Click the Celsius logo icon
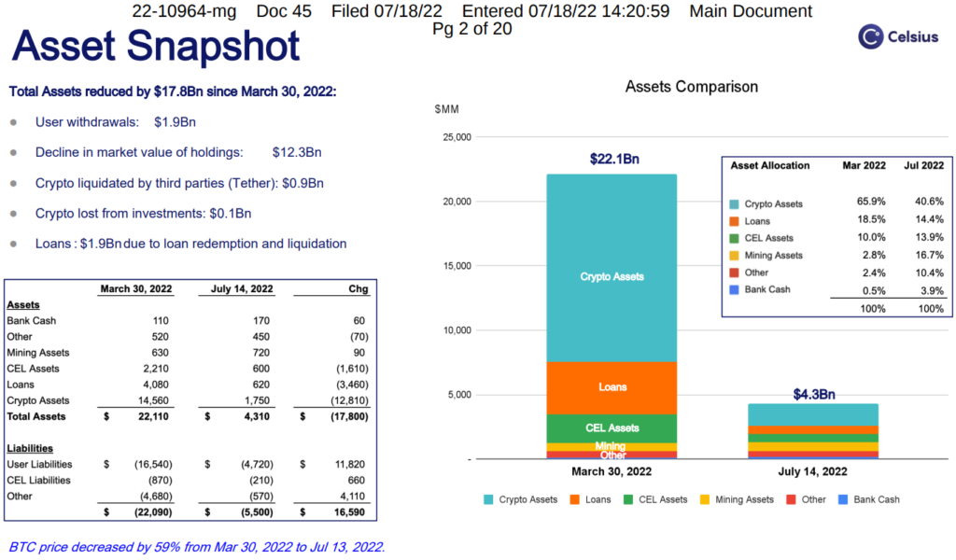The image size is (956, 560). (x=871, y=37)
